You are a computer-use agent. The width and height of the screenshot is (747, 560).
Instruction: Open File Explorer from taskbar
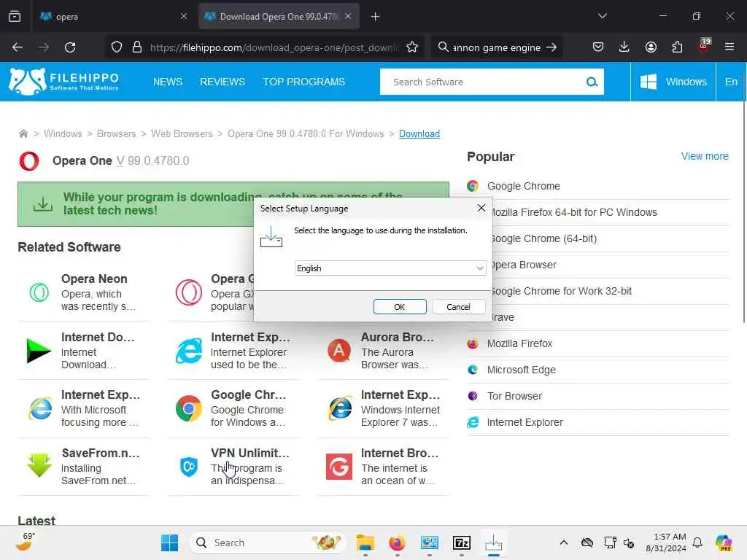(365, 542)
